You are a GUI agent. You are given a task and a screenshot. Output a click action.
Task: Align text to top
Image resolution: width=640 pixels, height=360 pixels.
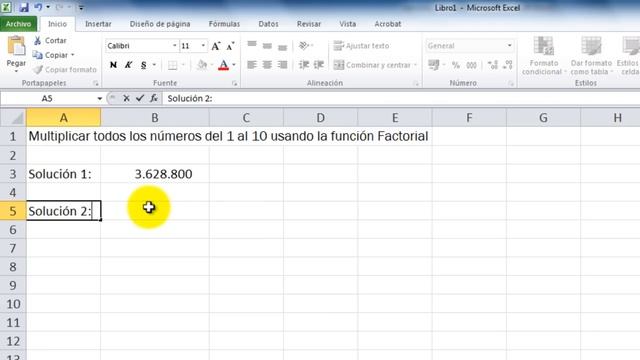coord(252,45)
